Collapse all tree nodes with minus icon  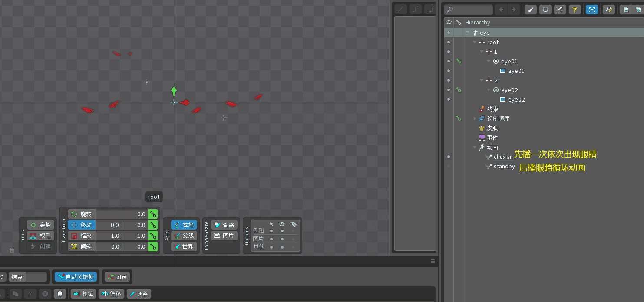point(626,10)
